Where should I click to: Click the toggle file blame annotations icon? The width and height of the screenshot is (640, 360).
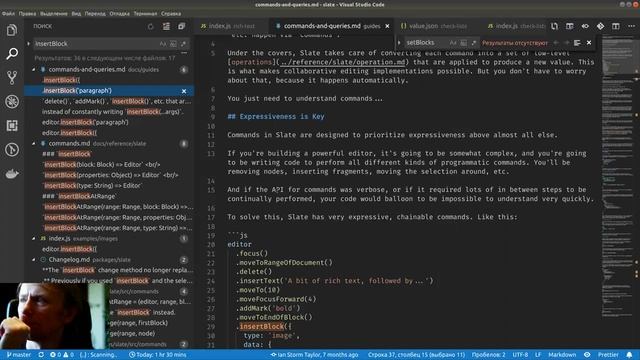pyautogui.click(x=585, y=26)
